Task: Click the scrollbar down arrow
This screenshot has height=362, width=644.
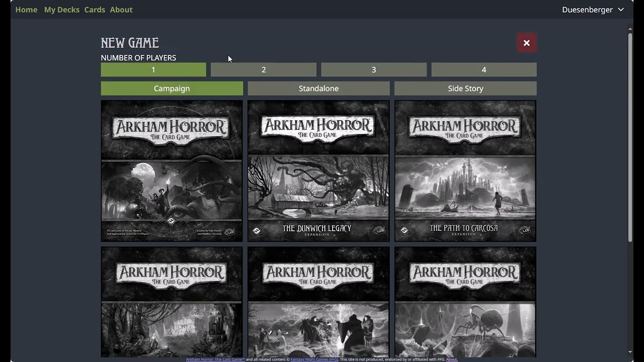Action: 630,352
